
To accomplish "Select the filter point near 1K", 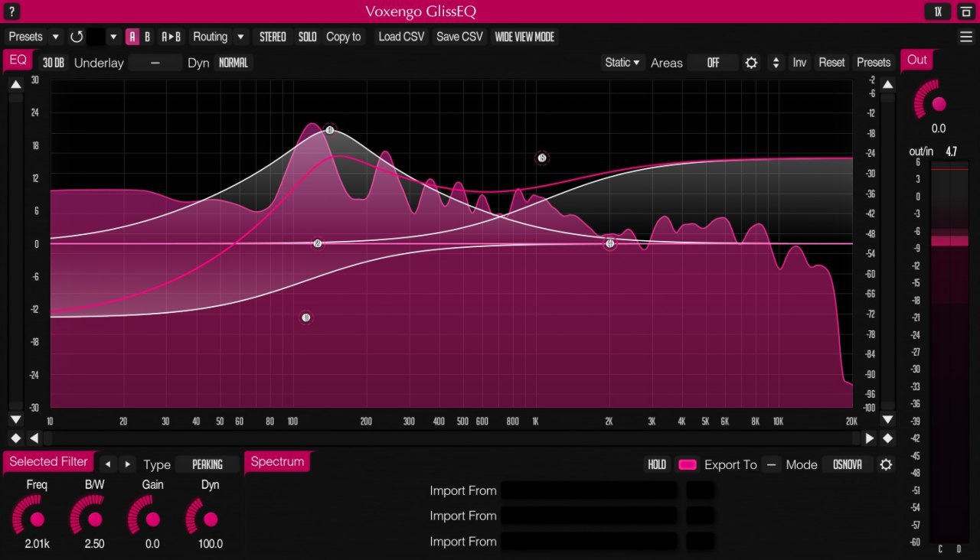I will [541, 158].
